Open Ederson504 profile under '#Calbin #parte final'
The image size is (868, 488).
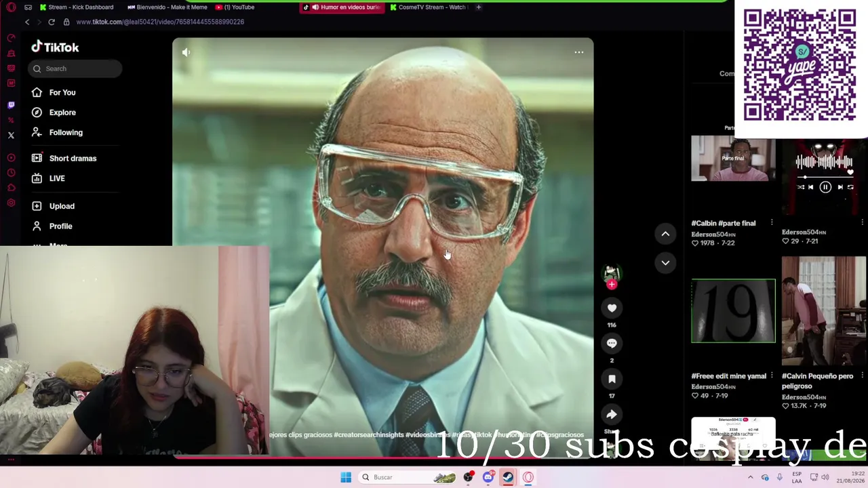tap(713, 235)
